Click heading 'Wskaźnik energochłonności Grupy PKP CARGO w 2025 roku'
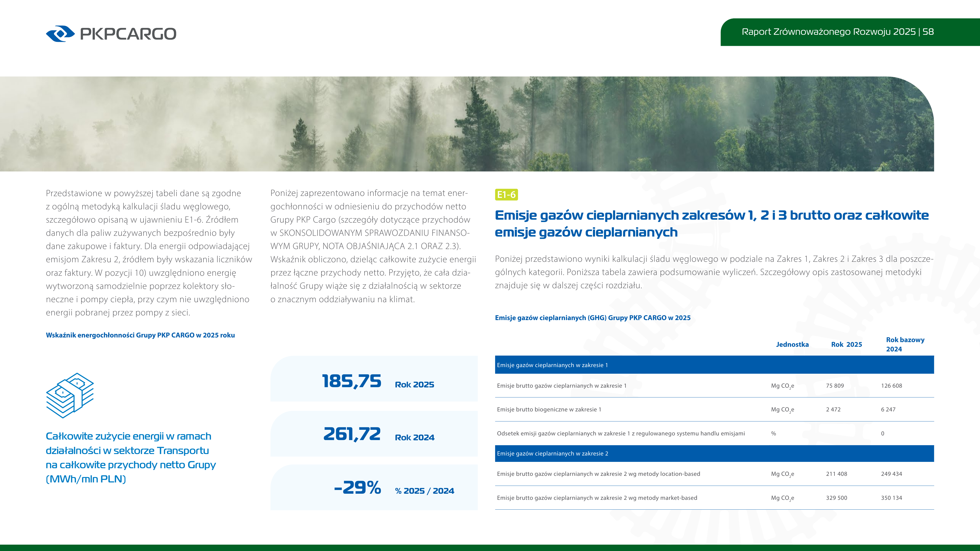Image resolution: width=980 pixels, height=551 pixels. [140, 335]
